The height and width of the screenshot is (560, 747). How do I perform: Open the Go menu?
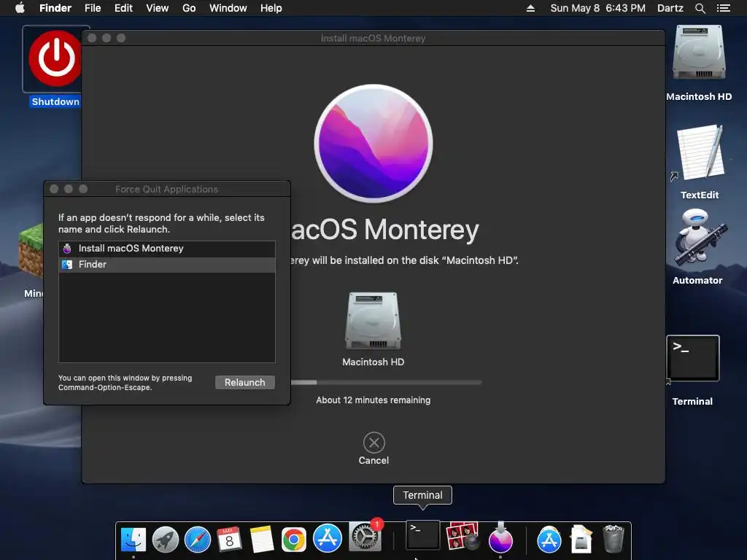pos(189,8)
